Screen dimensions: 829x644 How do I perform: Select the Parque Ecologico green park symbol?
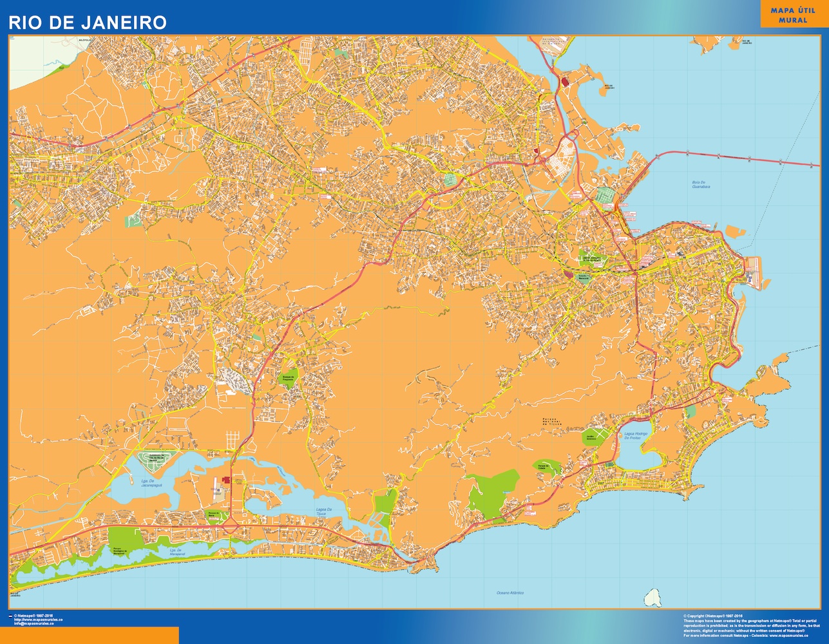click(x=119, y=551)
